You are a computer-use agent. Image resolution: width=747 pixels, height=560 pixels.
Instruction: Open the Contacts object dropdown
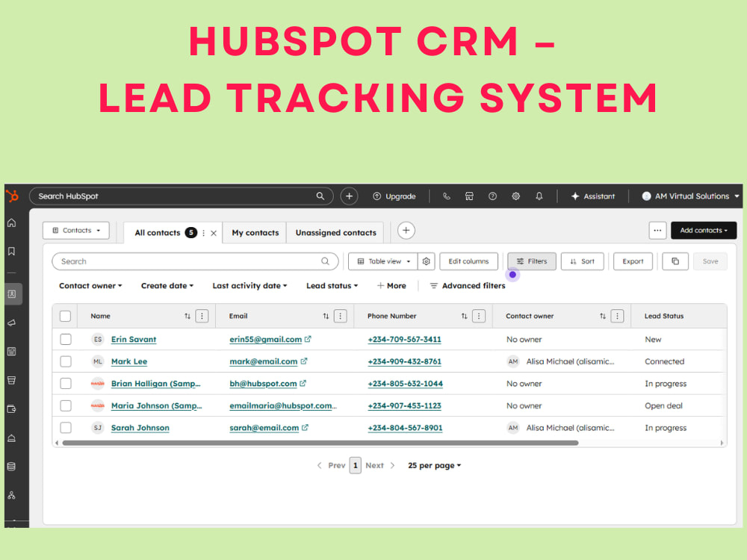point(76,231)
